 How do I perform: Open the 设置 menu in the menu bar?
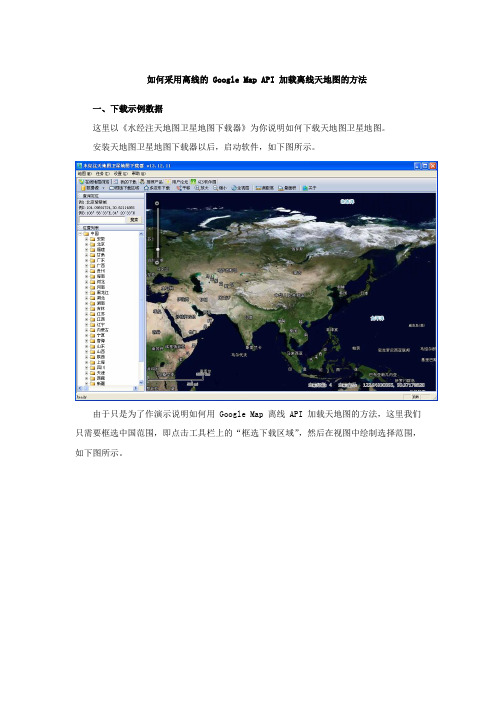coord(120,173)
